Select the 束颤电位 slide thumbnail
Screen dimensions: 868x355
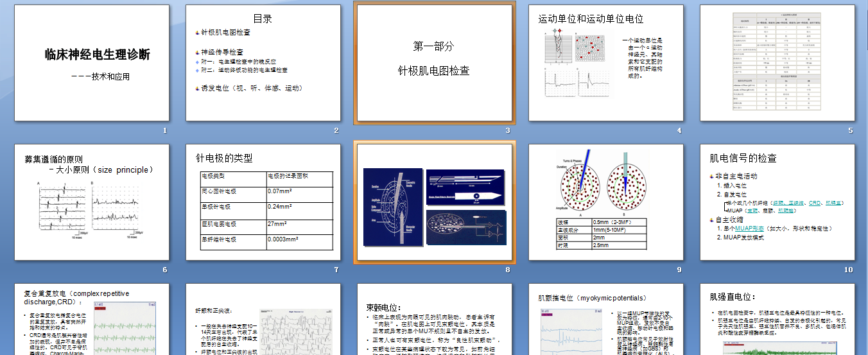pos(433,320)
